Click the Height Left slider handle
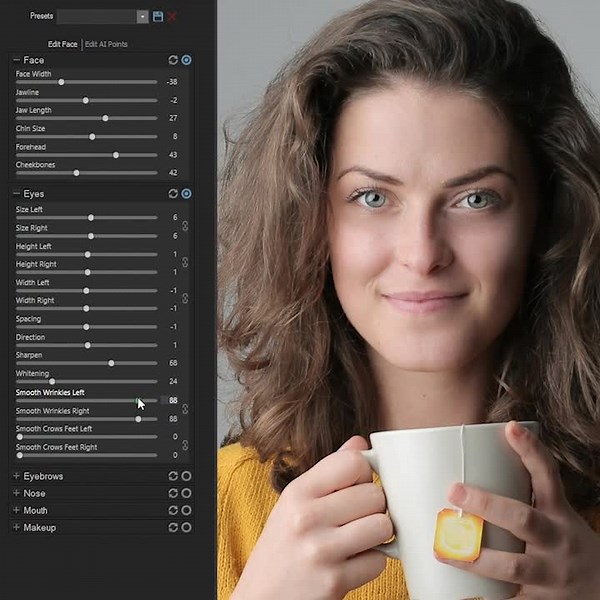Viewport: 600px width, 600px height. (88, 254)
